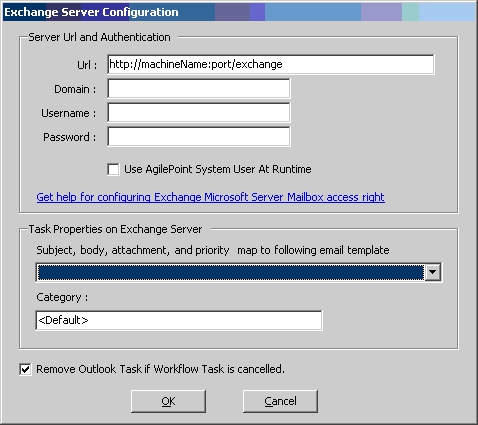
Task: Click the "Url :" label
Action: click(x=87, y=65)
